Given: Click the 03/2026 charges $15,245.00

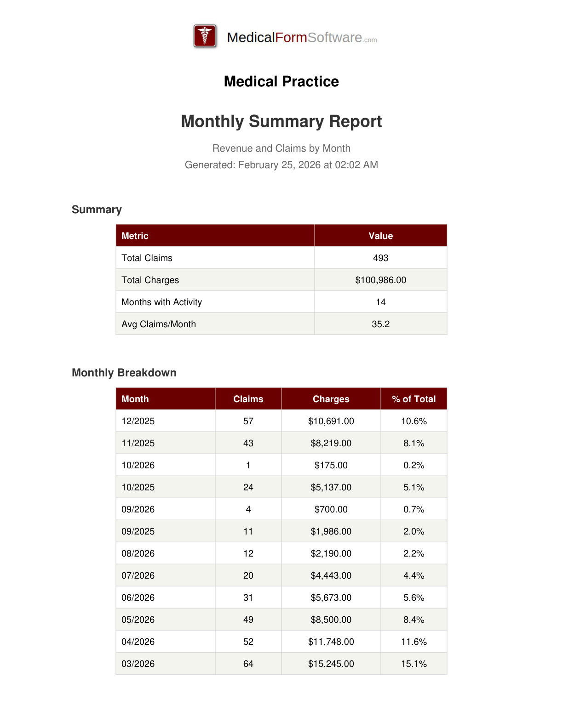Looking at the screenshot, I should tap(331, 664).
